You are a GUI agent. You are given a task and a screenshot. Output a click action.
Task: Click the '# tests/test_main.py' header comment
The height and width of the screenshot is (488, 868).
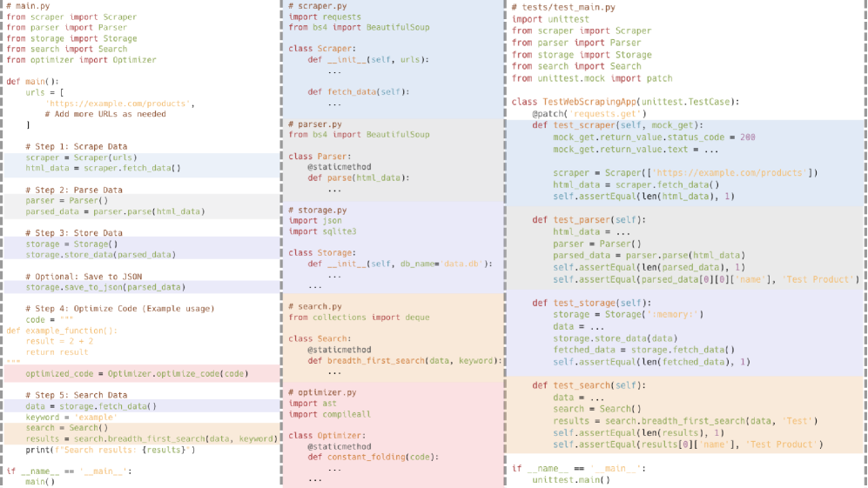click(563, 7)
